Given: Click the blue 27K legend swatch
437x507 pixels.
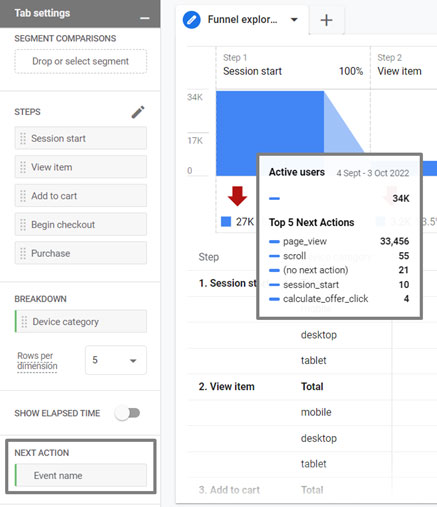Looking at the screenshot, I should tap(226, 222).
